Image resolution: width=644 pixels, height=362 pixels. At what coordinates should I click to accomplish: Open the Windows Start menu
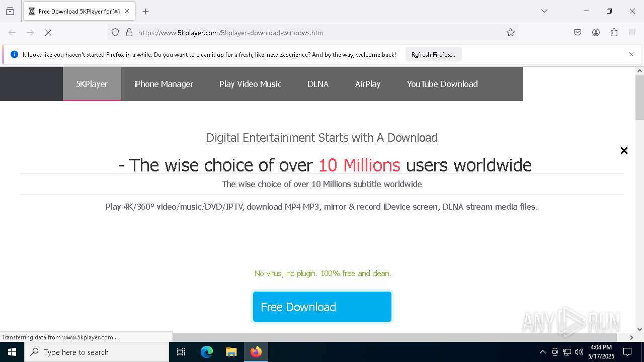click(x=12, y=352)
